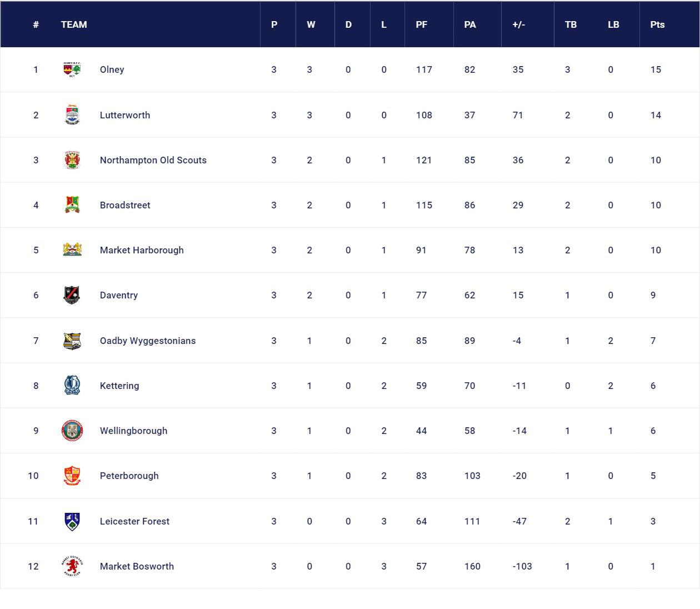Viewport: 700px width, 609px height.
Task: Click the Olney club crest icon
Action: tap(72, 69)
